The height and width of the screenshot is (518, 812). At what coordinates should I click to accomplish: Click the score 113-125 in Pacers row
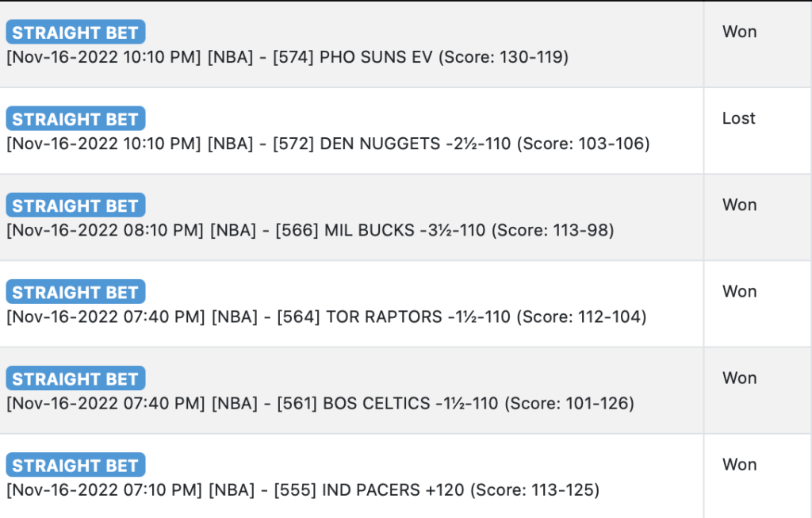click(x=561, y=489)
